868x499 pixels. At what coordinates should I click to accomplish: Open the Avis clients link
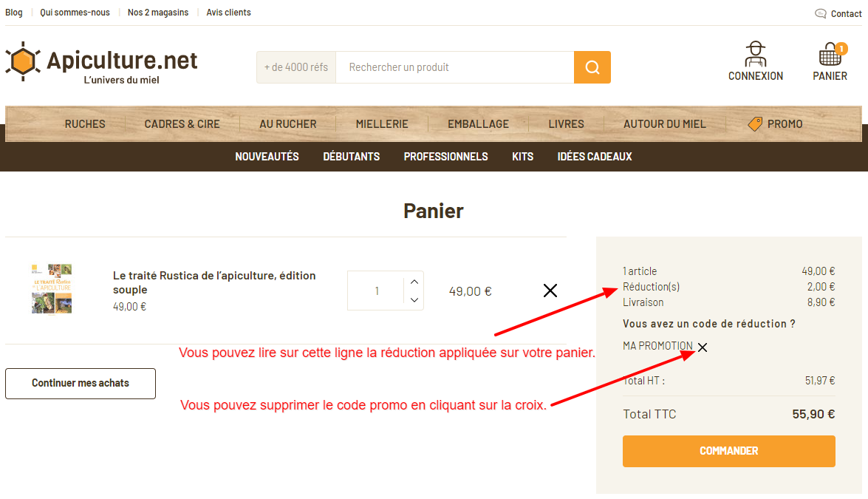tap(228, 12)
